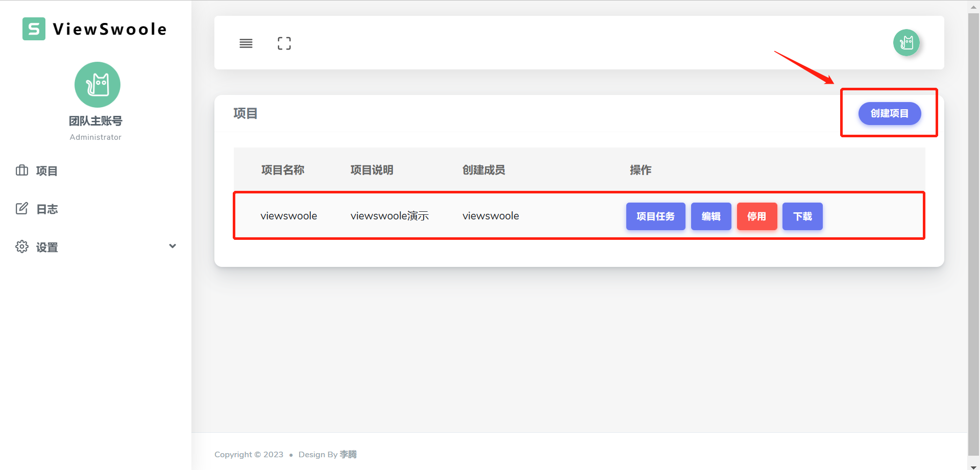Viewport: 980px width, 470px height.
Task: Click the large sidebar cat avatar
Action: [97, 85]
